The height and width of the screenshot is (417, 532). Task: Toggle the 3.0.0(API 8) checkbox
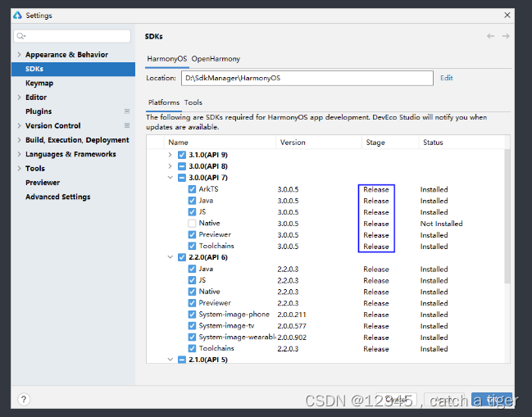point(182,166)
